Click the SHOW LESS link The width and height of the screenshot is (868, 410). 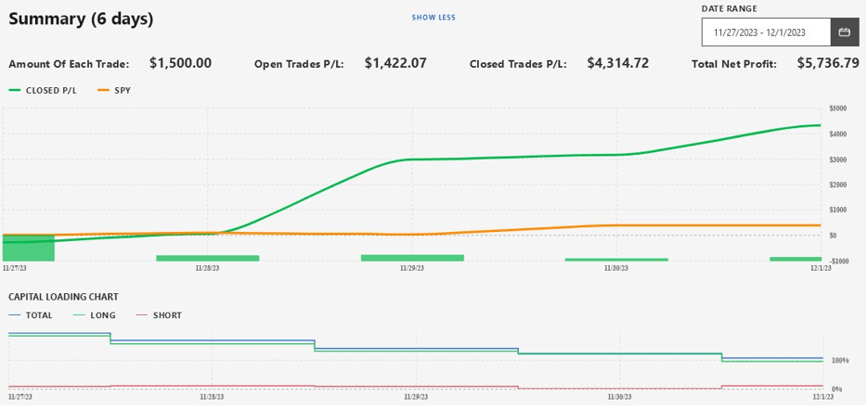[x=434, y=18]
